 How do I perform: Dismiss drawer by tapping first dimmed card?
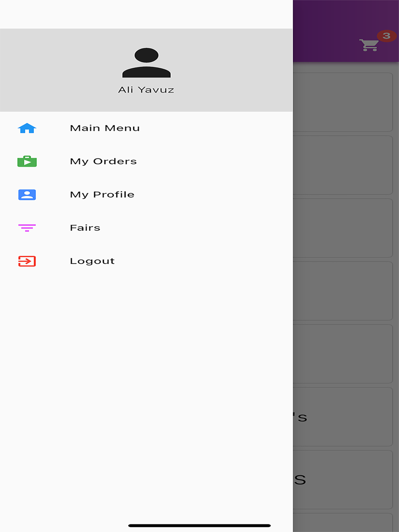pos(343,102)
